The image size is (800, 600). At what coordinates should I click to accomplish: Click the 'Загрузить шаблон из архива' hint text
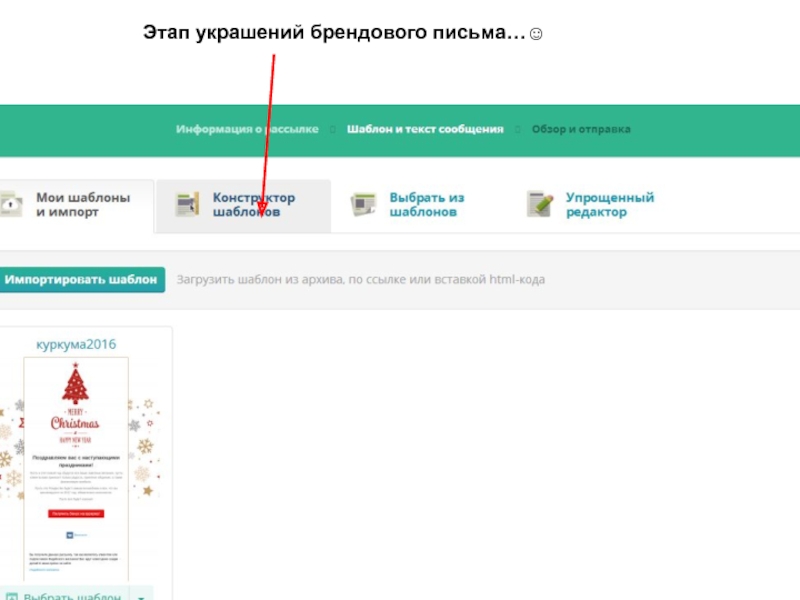pyautogui.click(x=361, y=280)
